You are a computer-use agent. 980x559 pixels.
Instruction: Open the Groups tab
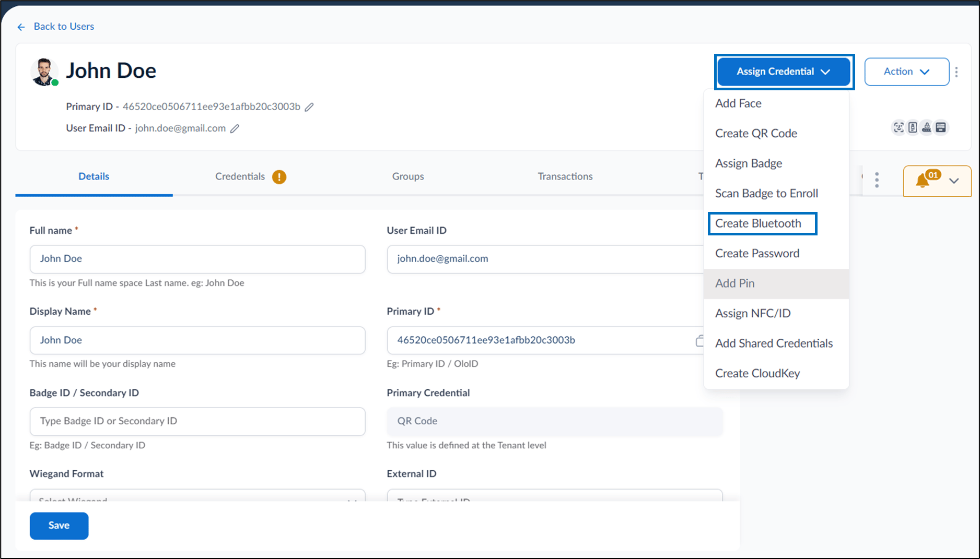pos(408,176)
